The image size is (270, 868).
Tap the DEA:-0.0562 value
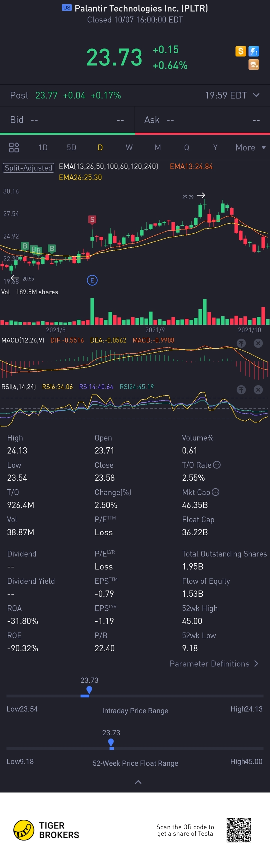108,340
